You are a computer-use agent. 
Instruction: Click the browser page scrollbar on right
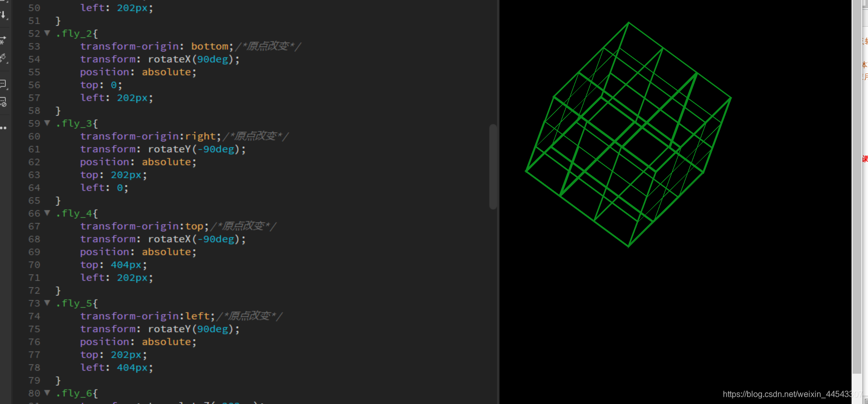857,188
